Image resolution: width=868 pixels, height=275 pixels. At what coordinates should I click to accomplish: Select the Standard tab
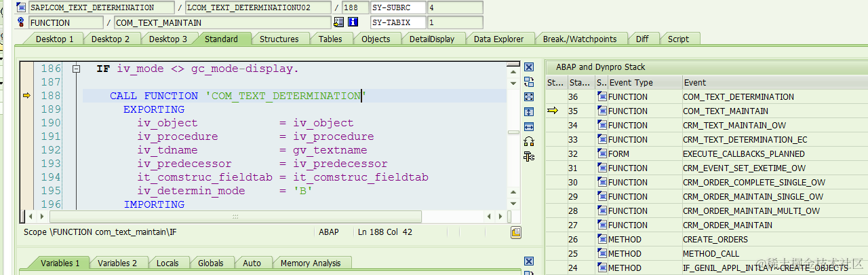(x=221, y=39)
